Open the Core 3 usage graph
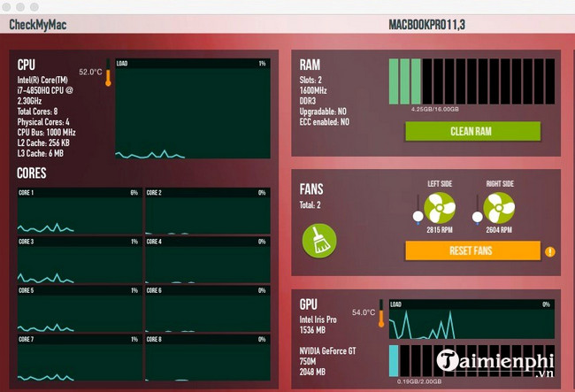The width and height of the screenshot is (575, 392). [79, 259]
